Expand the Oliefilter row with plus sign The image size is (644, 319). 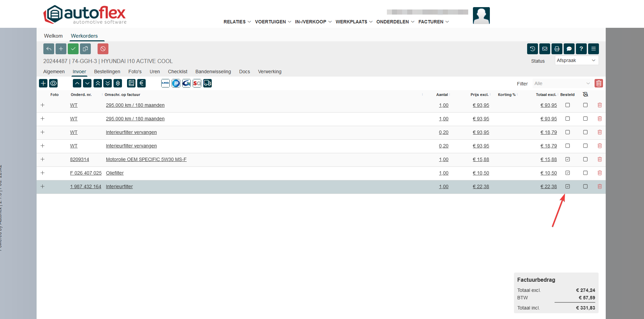coord(43,173)
